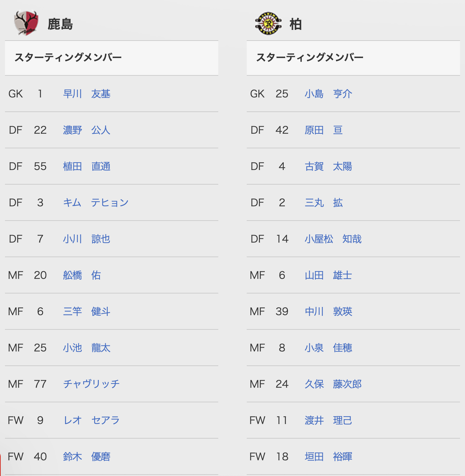The width and height of the screenshot is (465, 476).
Task: Select defender 植田 直通 link
Action: click(87, 166)
